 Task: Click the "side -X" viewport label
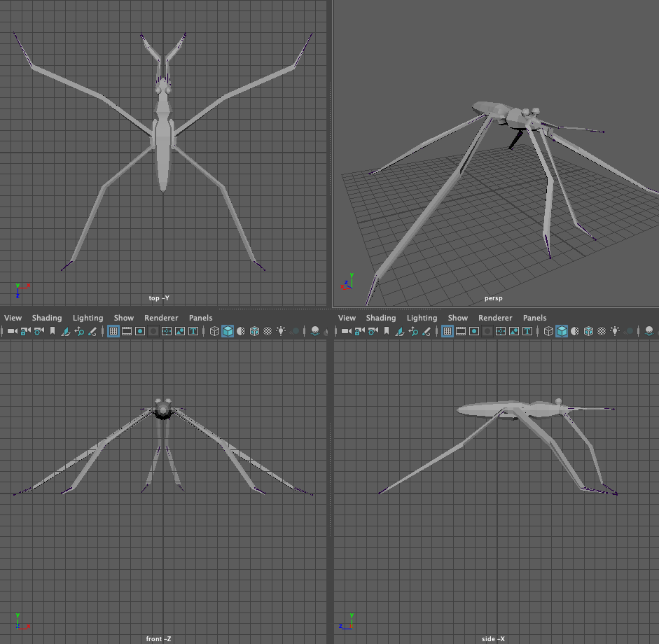coord(493,638)
